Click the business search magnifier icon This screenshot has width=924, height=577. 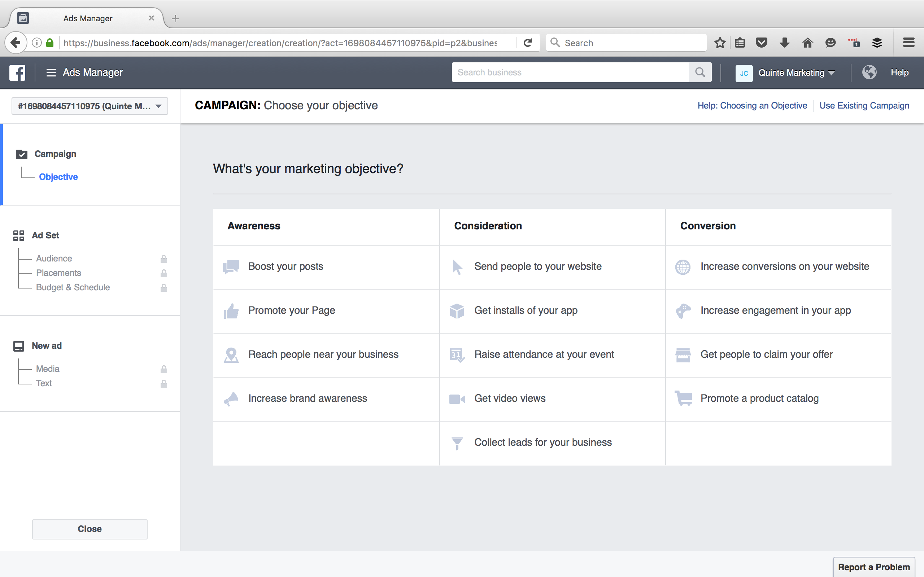point(700,72)
